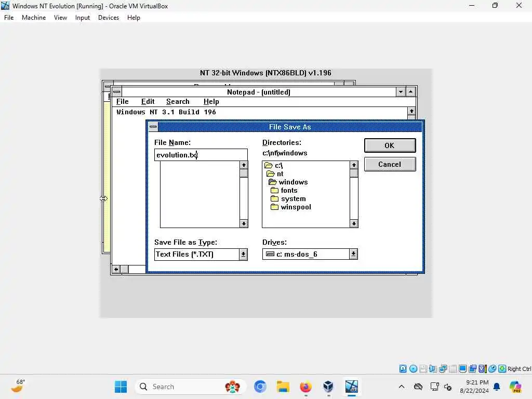Click the Directories list scroll down arrow
Image resolution: width=532 pixels, height=399 pixels.
tap(354, 223)
